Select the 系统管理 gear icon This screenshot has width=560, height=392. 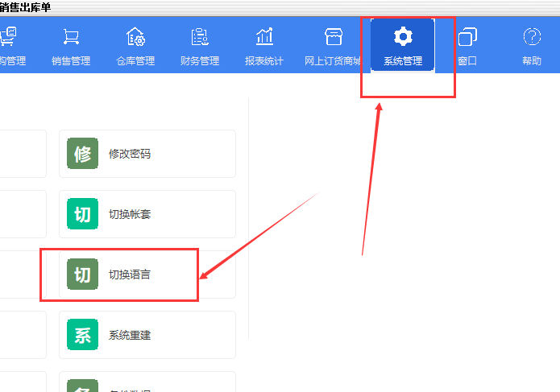point(403,36)
